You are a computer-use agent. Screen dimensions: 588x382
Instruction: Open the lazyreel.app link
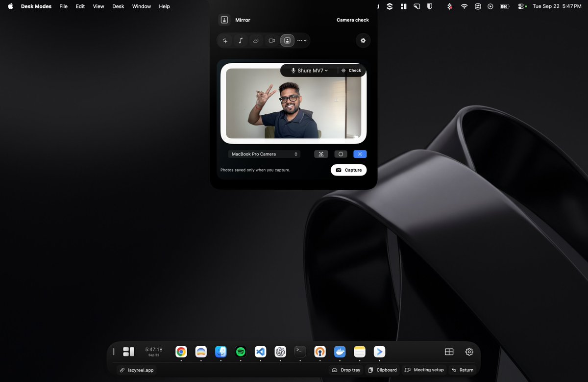tap(137, 370)
